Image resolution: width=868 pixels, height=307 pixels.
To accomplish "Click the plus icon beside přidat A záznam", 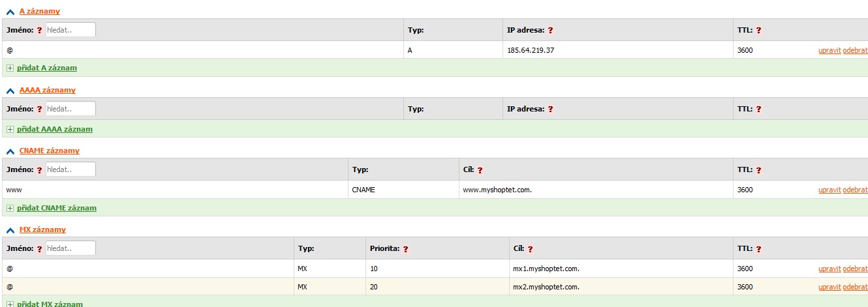I will pyautogui.click(x=10, y=68).
